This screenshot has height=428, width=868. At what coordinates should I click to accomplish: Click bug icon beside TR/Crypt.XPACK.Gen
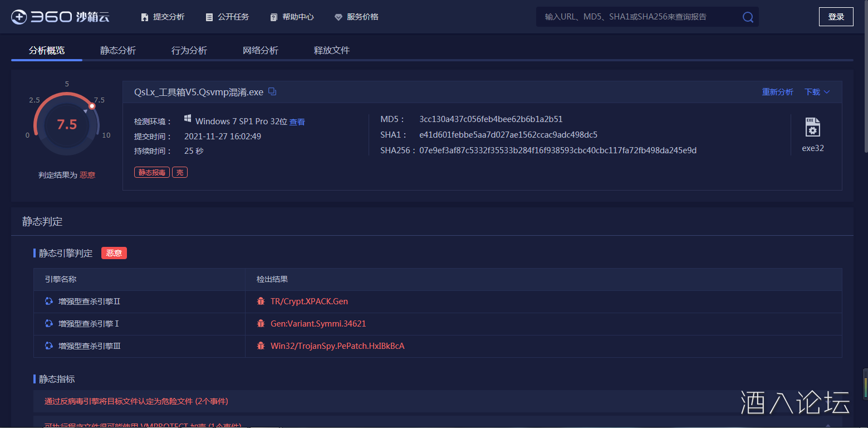(261, 301)
